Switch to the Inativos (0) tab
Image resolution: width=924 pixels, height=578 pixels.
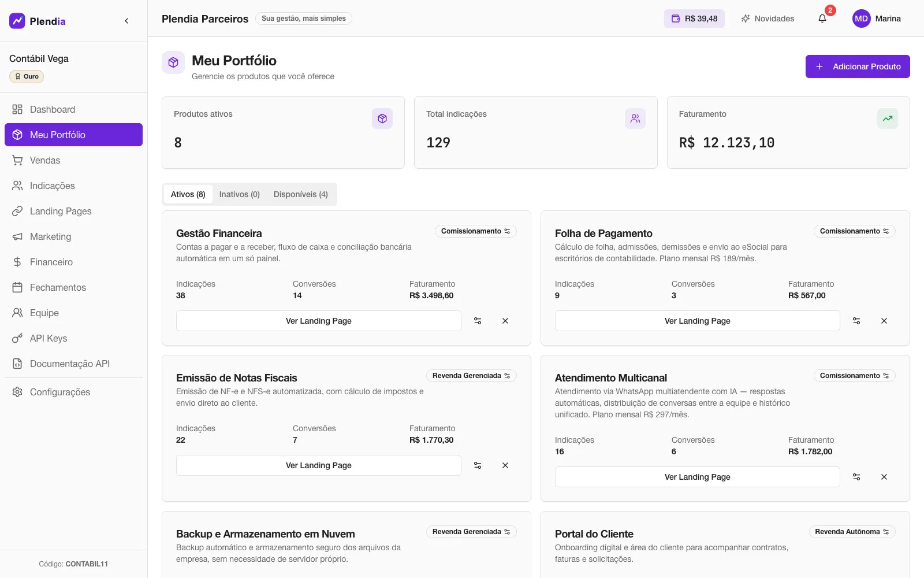[240, 194]
